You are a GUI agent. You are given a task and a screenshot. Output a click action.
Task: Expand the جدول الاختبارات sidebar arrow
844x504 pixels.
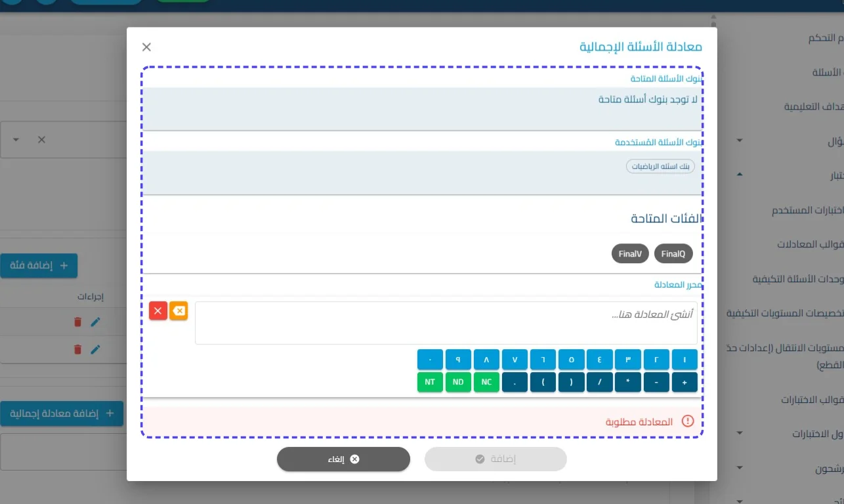pyautogui.click(x=740, y=433)
